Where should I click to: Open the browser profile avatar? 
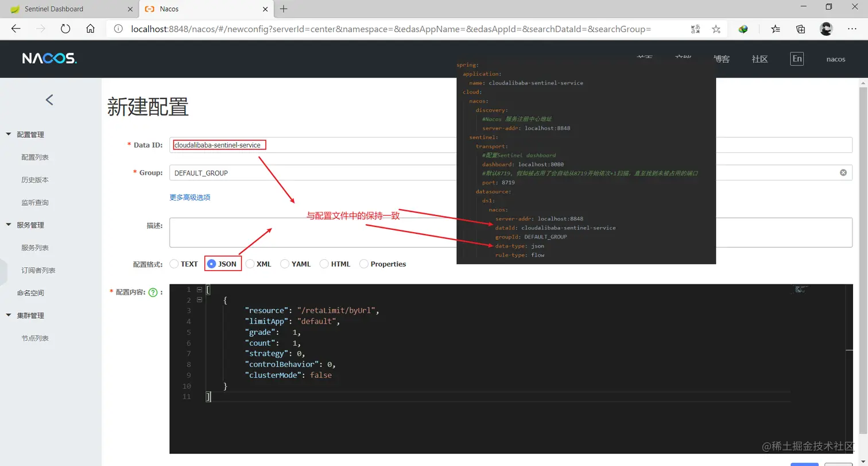pos(826,29)
